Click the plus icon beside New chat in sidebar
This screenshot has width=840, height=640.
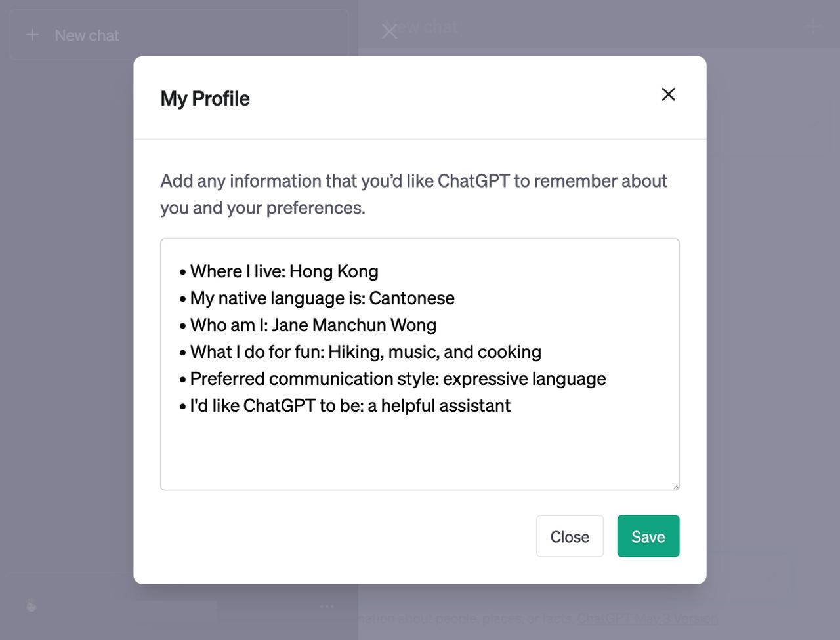click(x=32, y=35)
